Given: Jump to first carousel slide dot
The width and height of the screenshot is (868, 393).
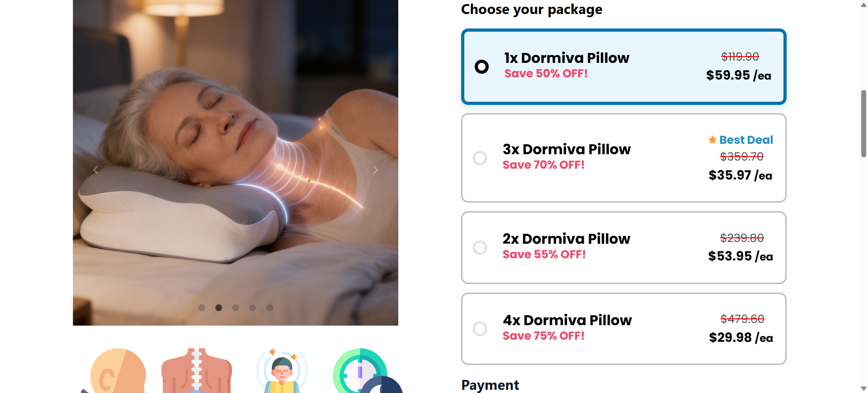Looking at the screenshot, I should (x=202, y=308).
